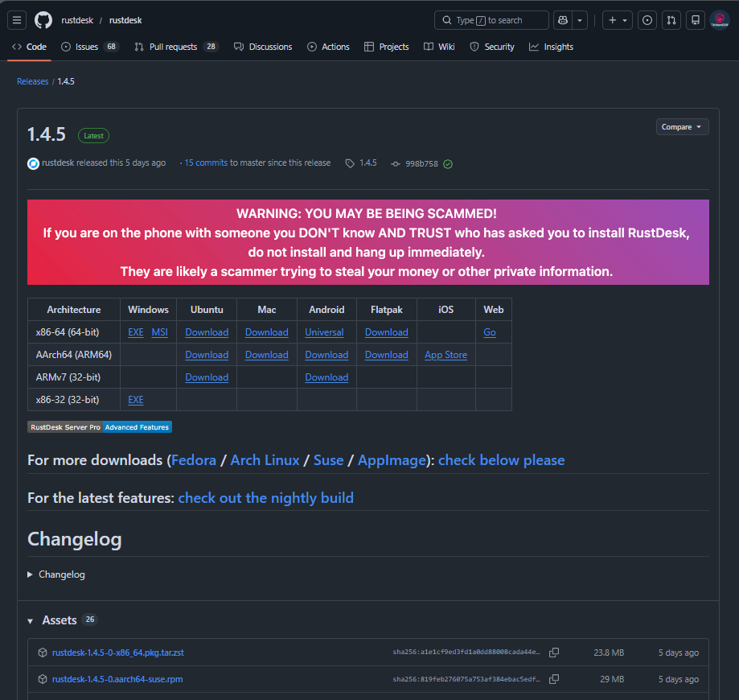
Task: Open the Insights tab
Action: click(551, 47)
